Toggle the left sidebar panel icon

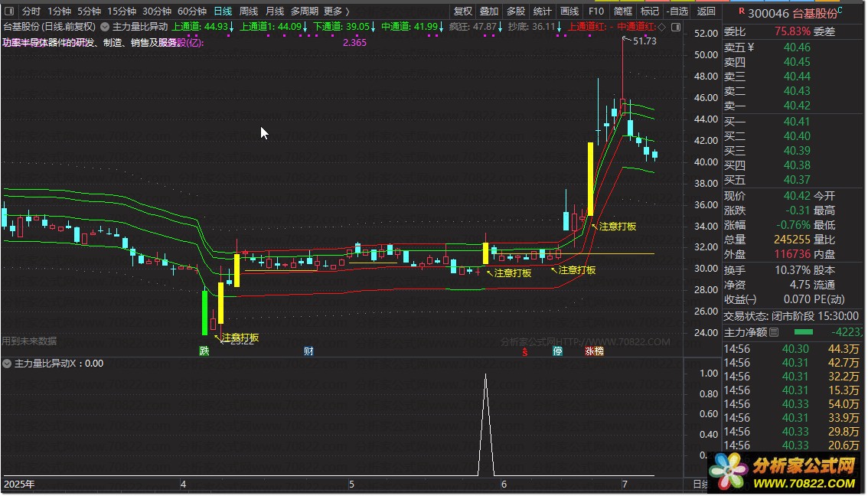[x=9, y=11]
